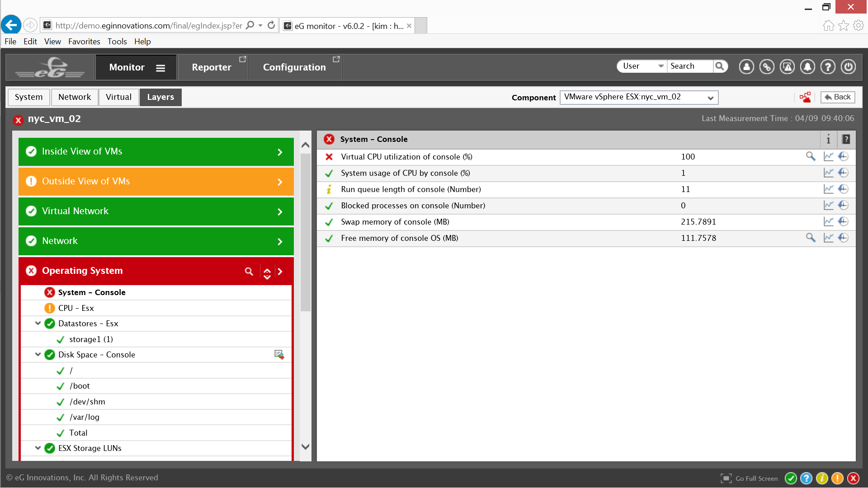
Task: Open the Component dropdown VMware vSphere ESX:nyc_vm_02
Action: point(639,97)
